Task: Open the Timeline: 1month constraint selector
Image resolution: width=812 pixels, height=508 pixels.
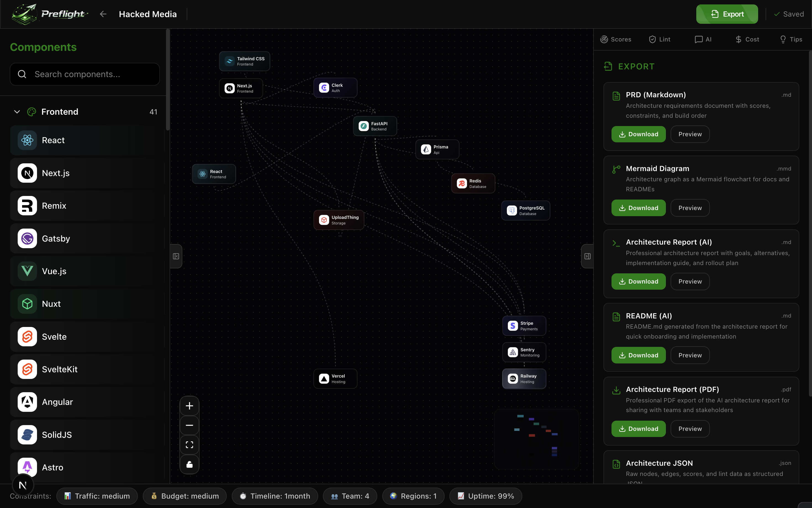Action: click(275, 496)
